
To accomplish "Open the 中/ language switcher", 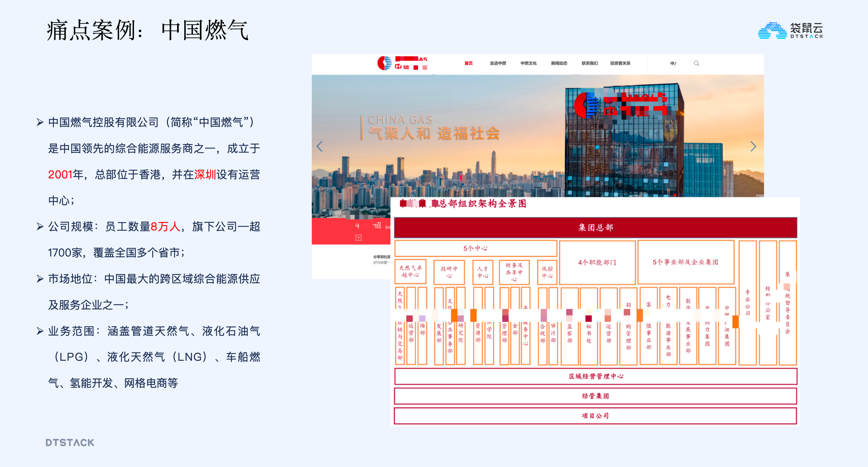I will point(673,63).
